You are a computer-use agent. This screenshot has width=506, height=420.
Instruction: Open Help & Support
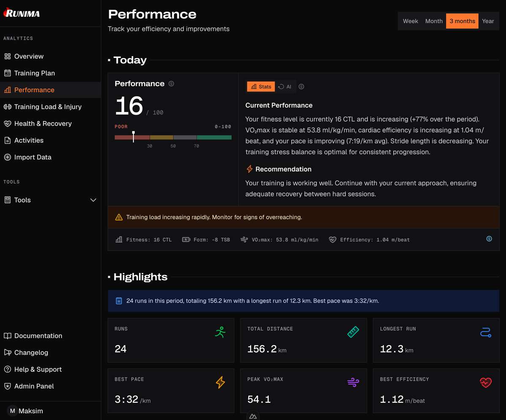point(50,369)
